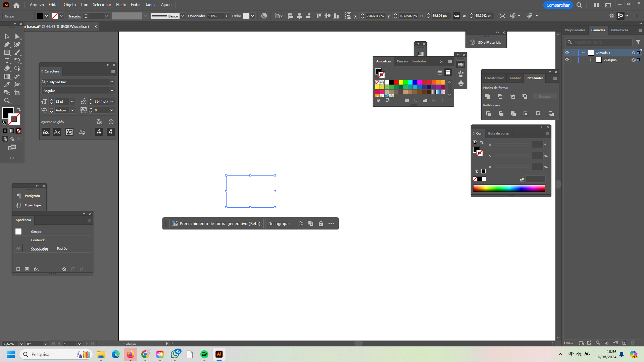The height and width of the screenshot is (362, 644).
Task: Click the Compartilhar button
Action: click(558, 5)
